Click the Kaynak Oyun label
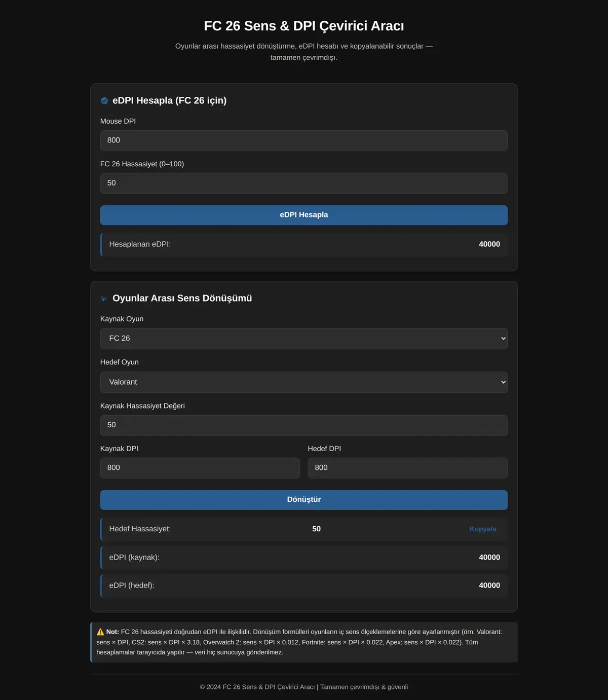The image size is (608, 700). tap(122, 319)
